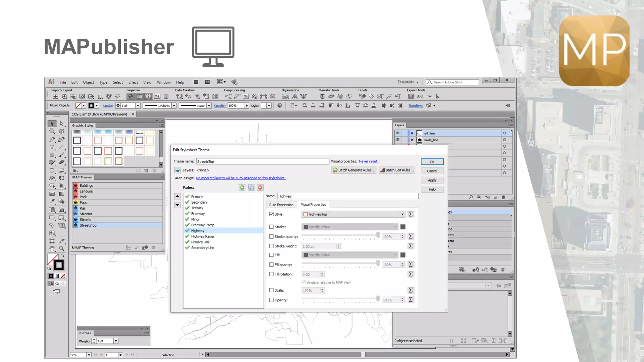
Task: Open stroke weight dropdown in control bar
Action: tap(138, 106)
